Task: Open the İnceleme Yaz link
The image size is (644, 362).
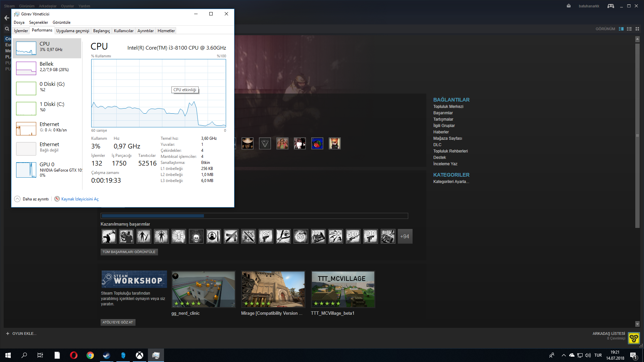Action: coord(445,164)
